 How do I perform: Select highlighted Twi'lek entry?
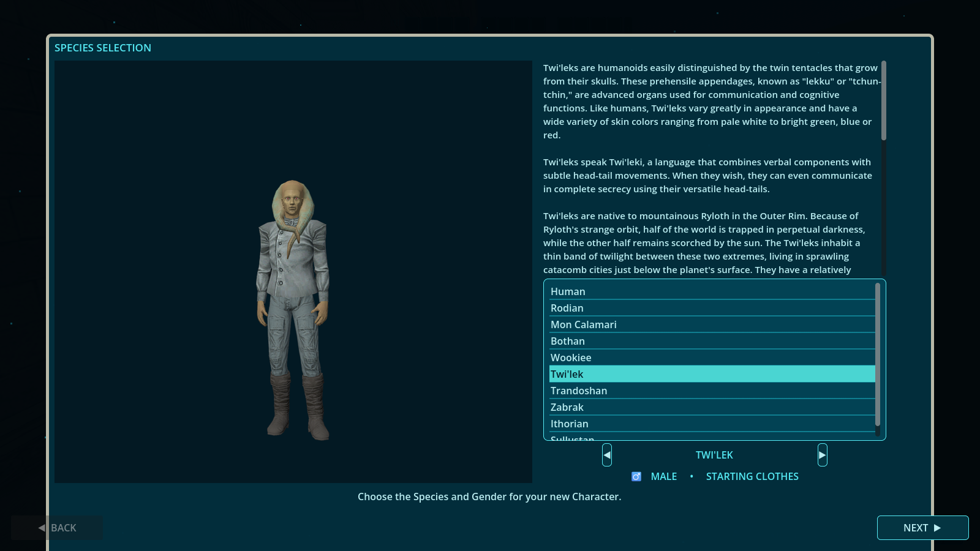712,374
